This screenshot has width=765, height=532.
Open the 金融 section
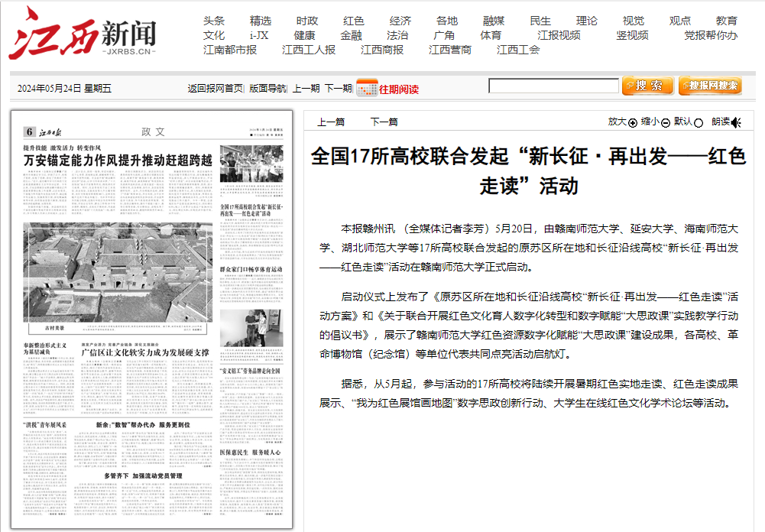(x=352, y=36)
